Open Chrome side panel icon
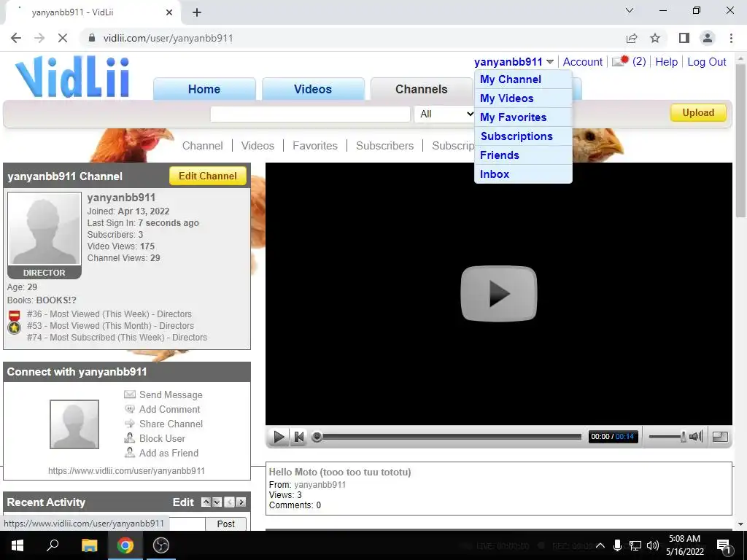747x560 pixels. point(684,38)
